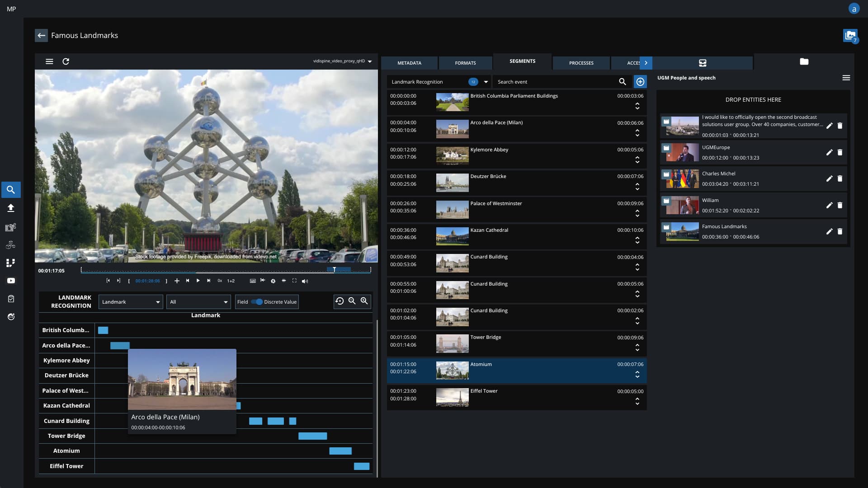The image size is (868, 488).
Task: Reset the timeline zoom
Action: 340,301
